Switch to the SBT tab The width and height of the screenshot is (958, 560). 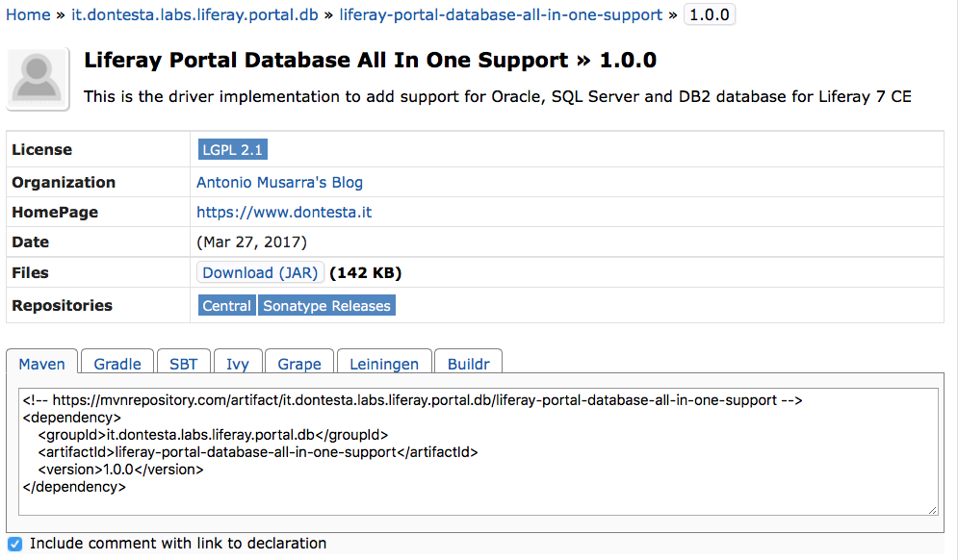(183, 364)
